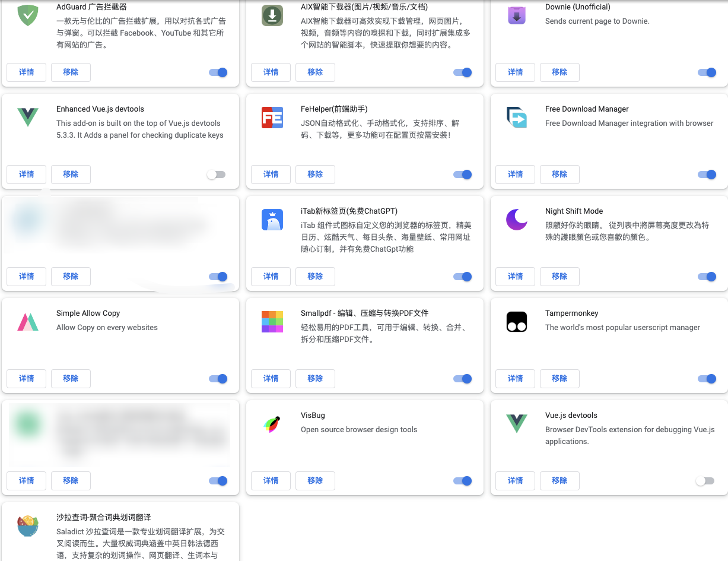Disable the Free Download Manager toggle
Image resolution: width=728 pixels, height=561 pixels.
(x=707, y=175)
